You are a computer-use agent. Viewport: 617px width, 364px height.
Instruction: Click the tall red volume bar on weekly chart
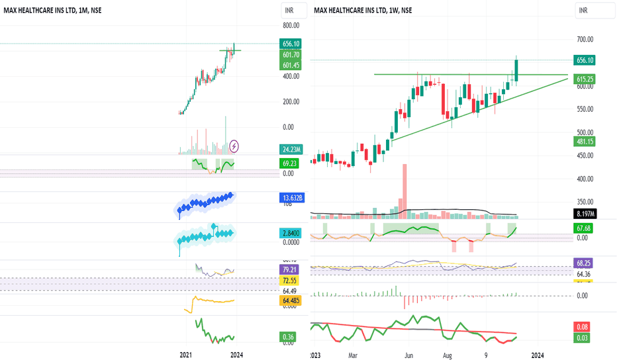point(404,191)
